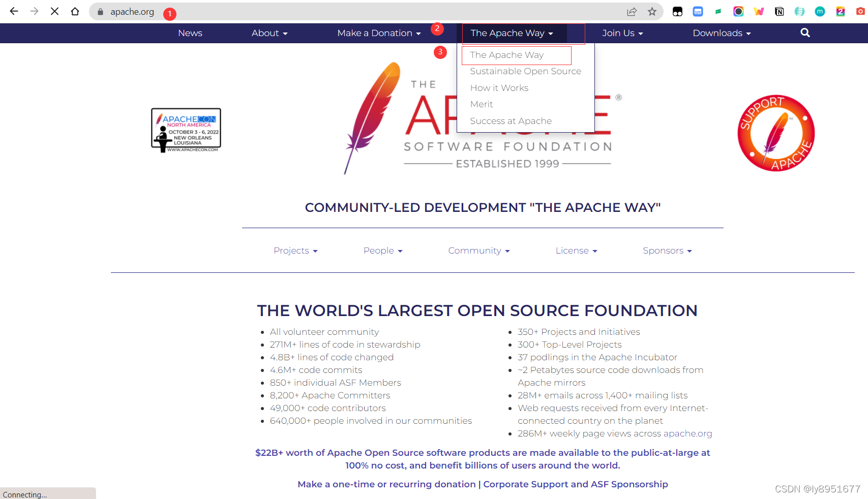Collapse The Apache Way navbar menu

point(512,33)
